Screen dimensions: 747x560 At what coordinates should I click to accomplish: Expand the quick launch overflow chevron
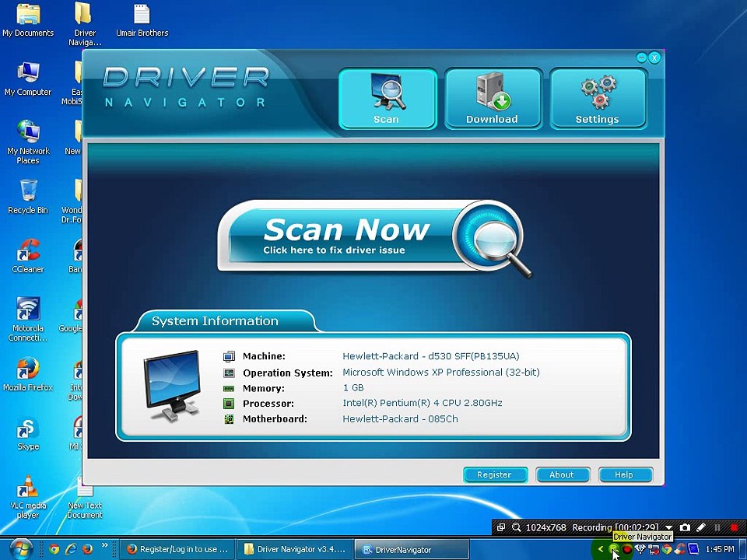pos(104,546)
